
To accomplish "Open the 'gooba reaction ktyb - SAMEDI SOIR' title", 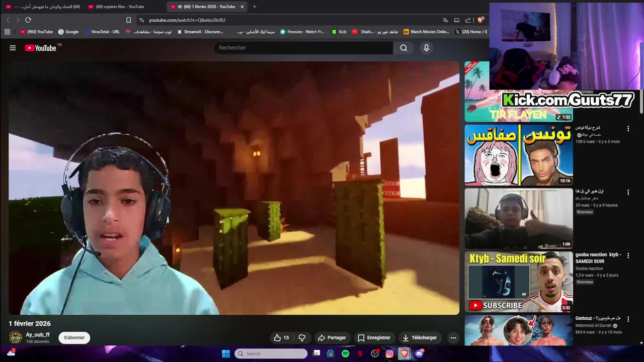I will pos(598,258).
